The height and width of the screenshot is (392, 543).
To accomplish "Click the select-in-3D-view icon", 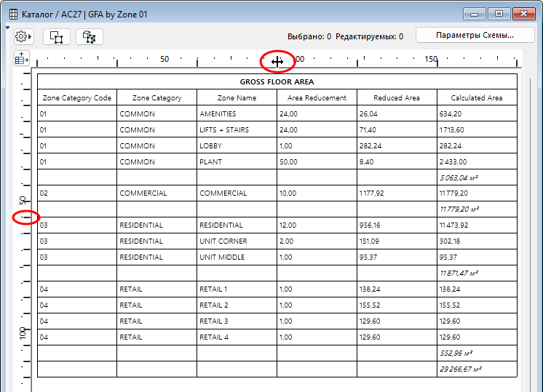I will (90, 36).
